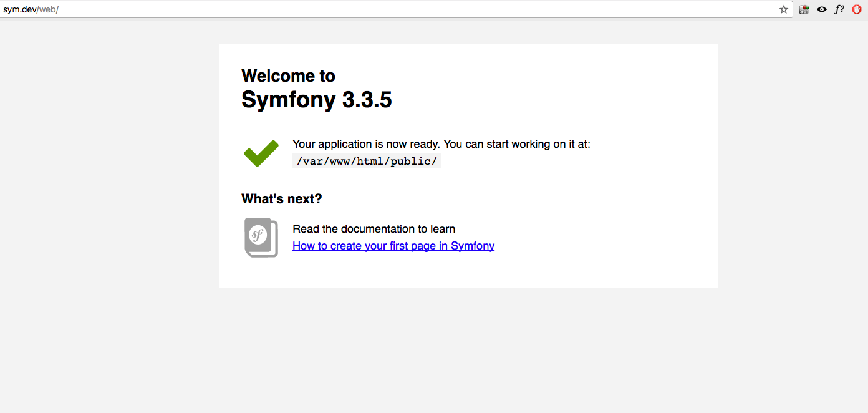The image size is (868, 413).
Task: Click Read the documentation to learn text
Action: pyautogui.click(x=374, y=229)
